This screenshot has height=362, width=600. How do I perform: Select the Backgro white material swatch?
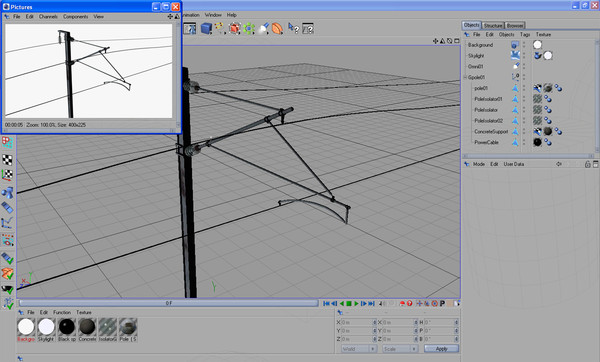(26, 327)
